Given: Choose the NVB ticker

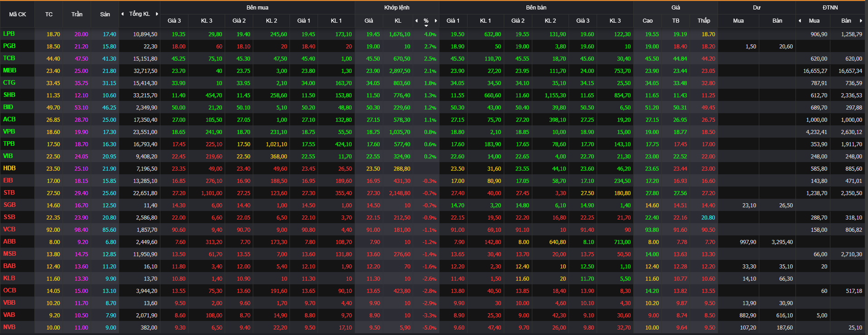Looking at the screenshot, I should (x=9, y=327).
